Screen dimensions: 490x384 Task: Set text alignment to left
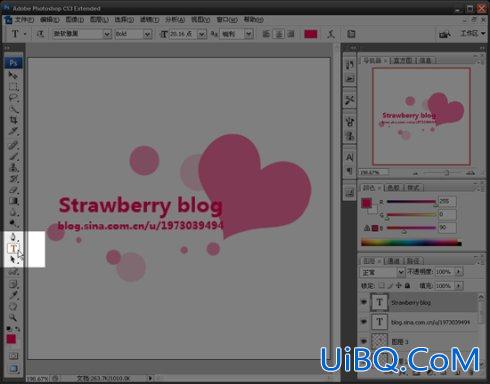(x=266, y=34)
